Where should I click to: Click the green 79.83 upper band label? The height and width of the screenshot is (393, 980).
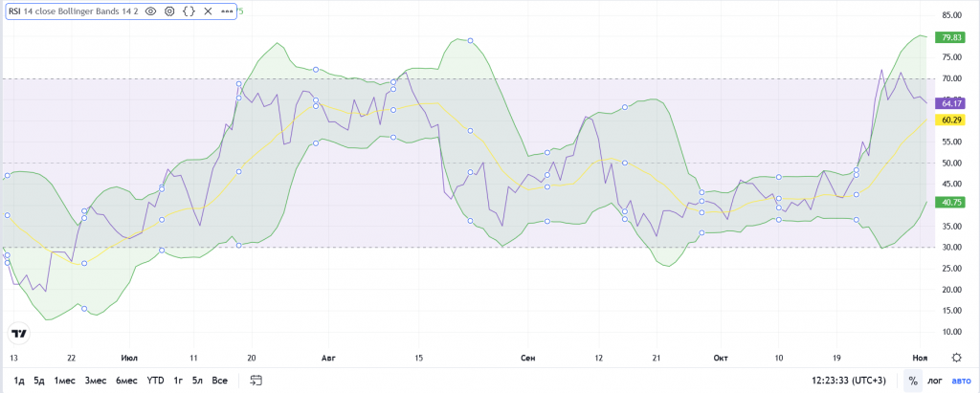(951, 37)
